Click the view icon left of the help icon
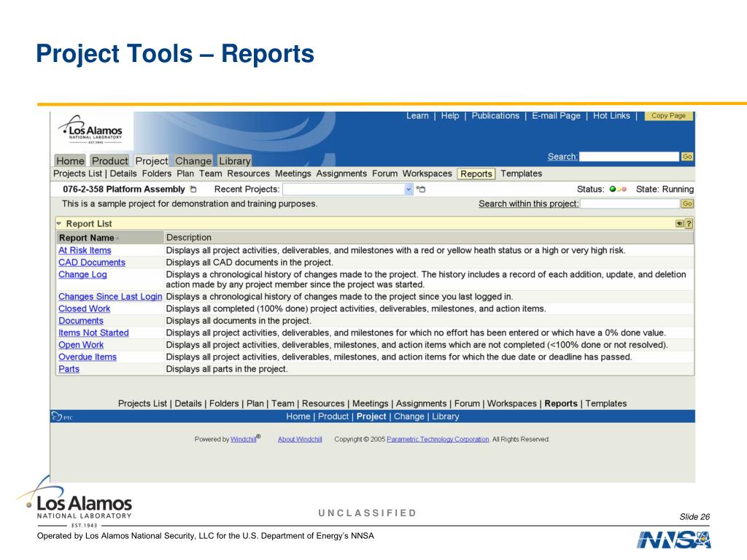747x560 pixels. pyautogui.click(x=680, y=223)
